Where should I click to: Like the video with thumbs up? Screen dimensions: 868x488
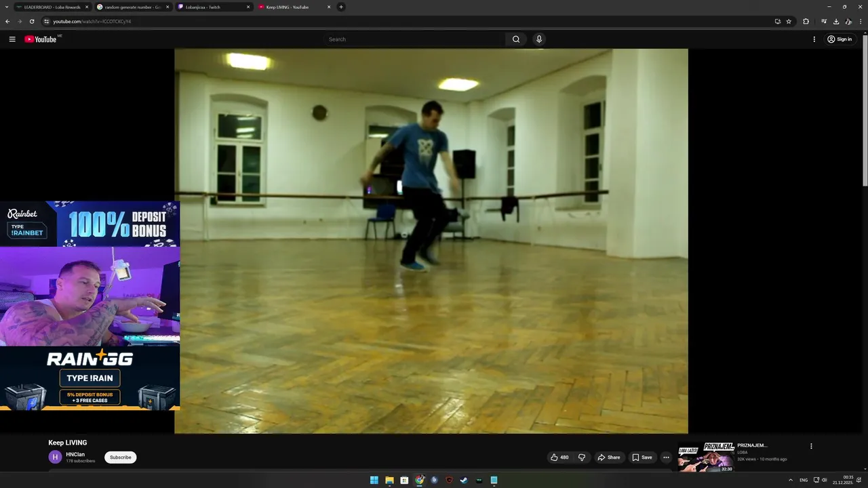559,457
